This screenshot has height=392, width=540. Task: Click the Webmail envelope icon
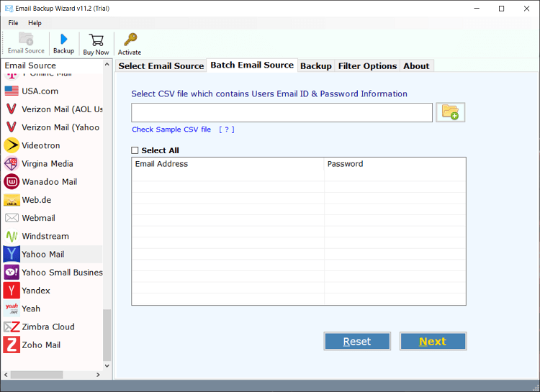[x=12, y=218]
